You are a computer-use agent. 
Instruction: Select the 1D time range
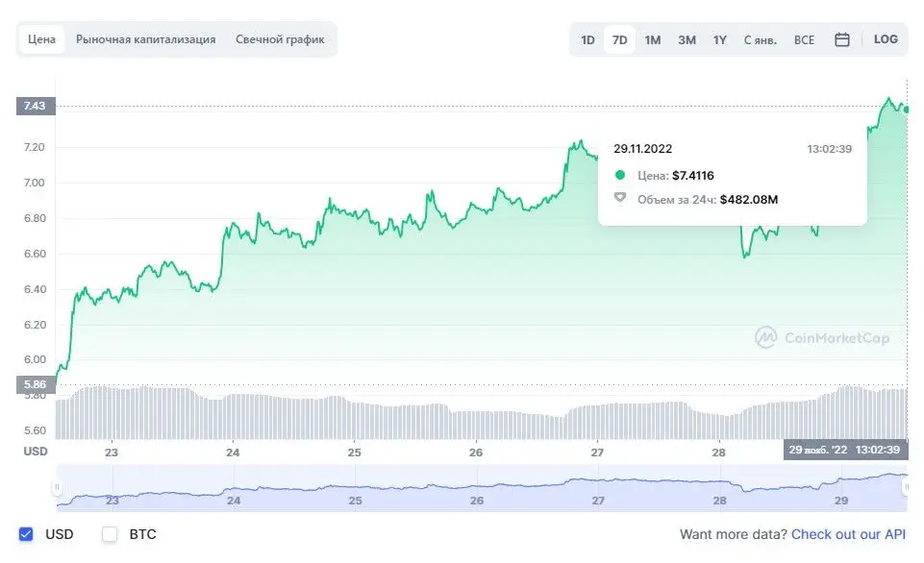(x=587, y=39)
